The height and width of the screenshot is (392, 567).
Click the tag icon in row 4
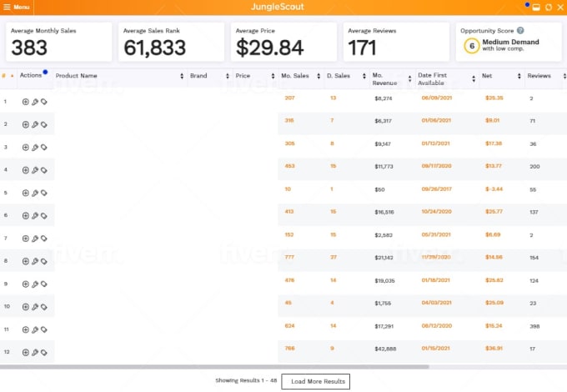pos(43,170)
